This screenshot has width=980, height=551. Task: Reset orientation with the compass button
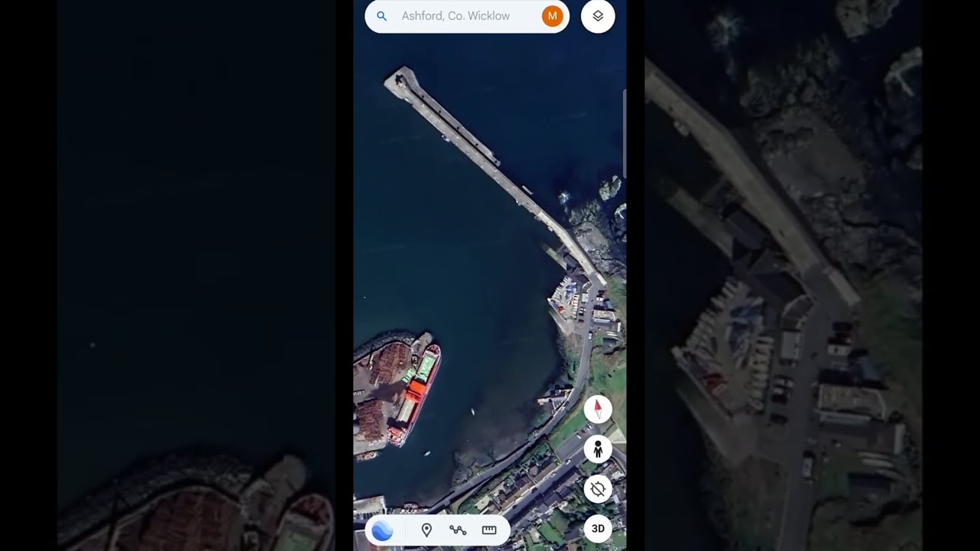(598, 409)
